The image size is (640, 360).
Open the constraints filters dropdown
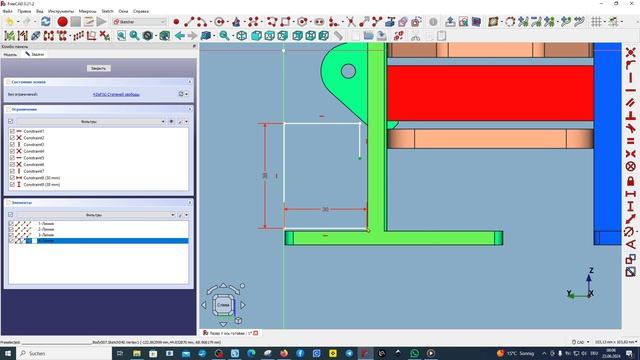pos(91,122)
